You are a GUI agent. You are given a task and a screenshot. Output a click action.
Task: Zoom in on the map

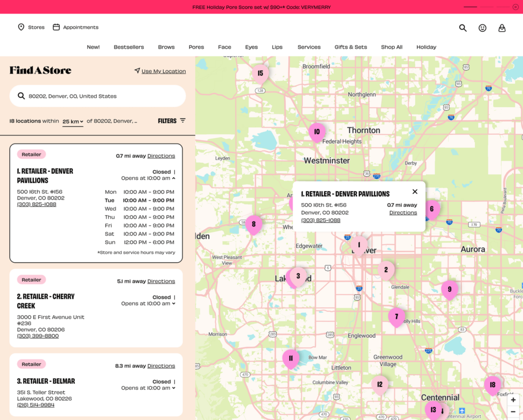click(513, 400)
